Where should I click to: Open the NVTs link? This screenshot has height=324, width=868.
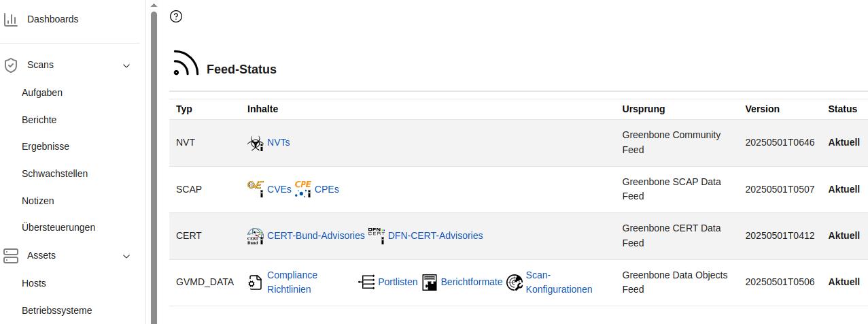click(279, 142)
